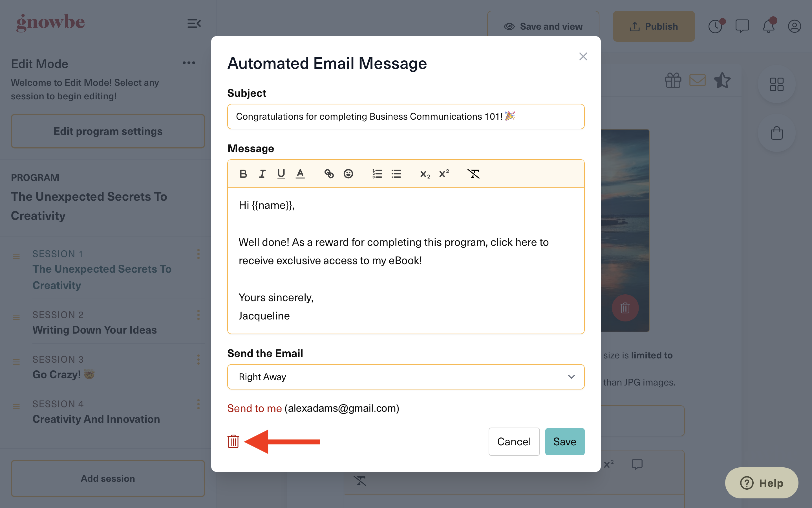Image resolution: width=812 pixels, height=508 pixels.
Task: Apply subscript formatting
Action: click(425, 174)
